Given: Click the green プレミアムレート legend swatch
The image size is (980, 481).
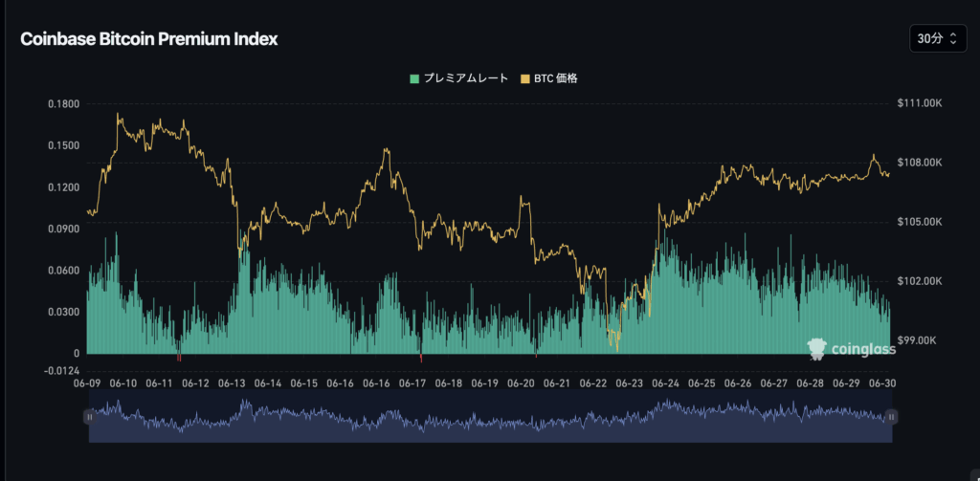Looking at the screenshot, I should (x=414, y=78).
